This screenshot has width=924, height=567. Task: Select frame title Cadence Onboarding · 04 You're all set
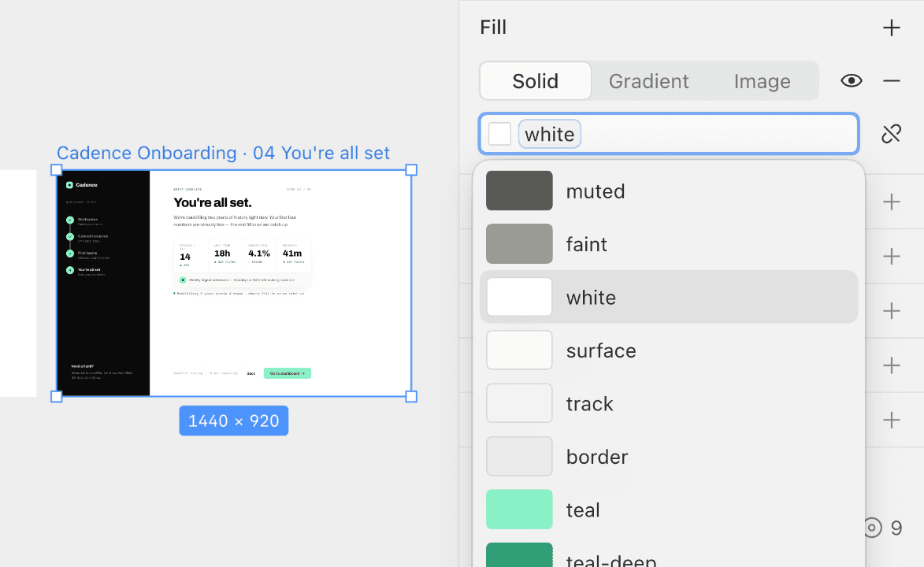tap(223, 154)
